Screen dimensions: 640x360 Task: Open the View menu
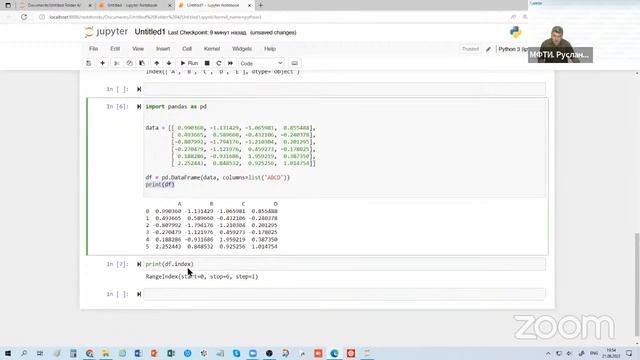tap(138, 49)
